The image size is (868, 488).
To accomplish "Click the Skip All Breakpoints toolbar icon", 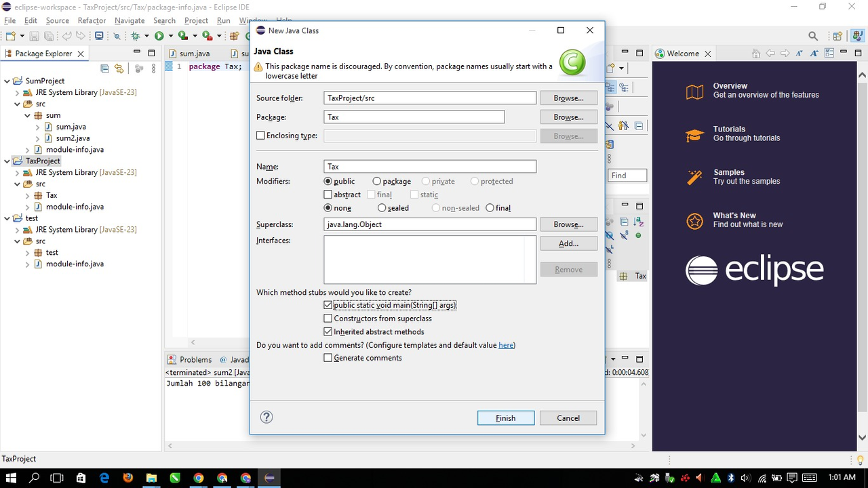I will [x=117, y=36].
